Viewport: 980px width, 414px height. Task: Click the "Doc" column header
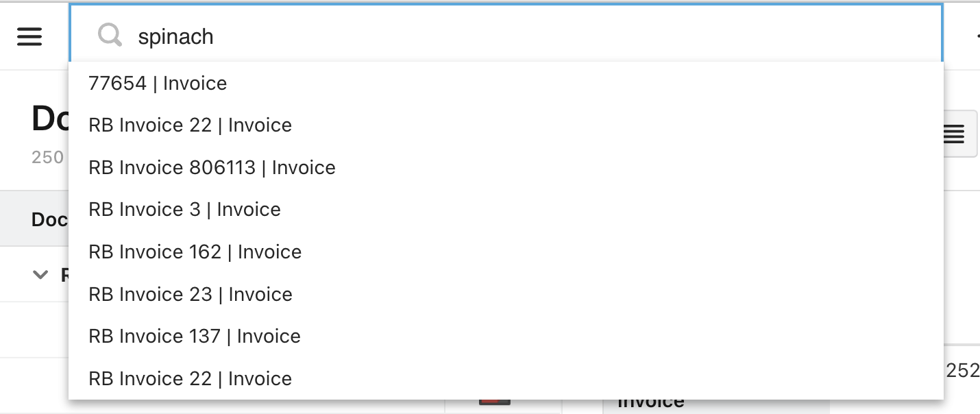[x=49, y=219]
